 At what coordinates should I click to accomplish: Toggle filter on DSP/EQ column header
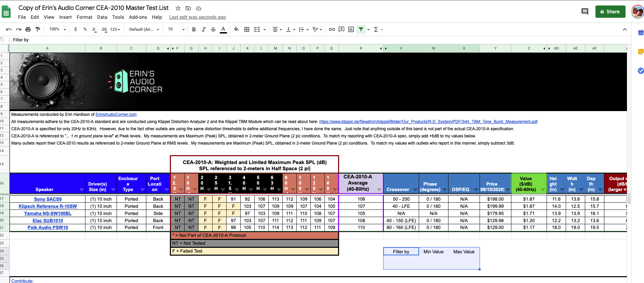click(476, 190)
